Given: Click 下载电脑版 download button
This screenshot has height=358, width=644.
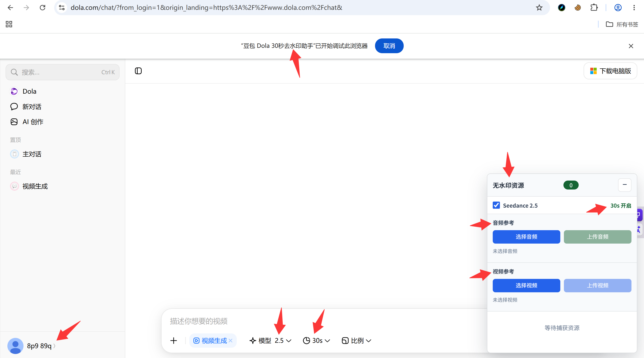Looking at the screenshot, I should point(610,71).
